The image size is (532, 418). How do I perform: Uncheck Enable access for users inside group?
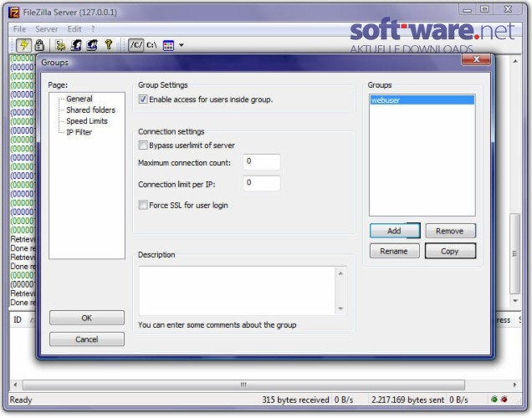[x=143, y=99]
